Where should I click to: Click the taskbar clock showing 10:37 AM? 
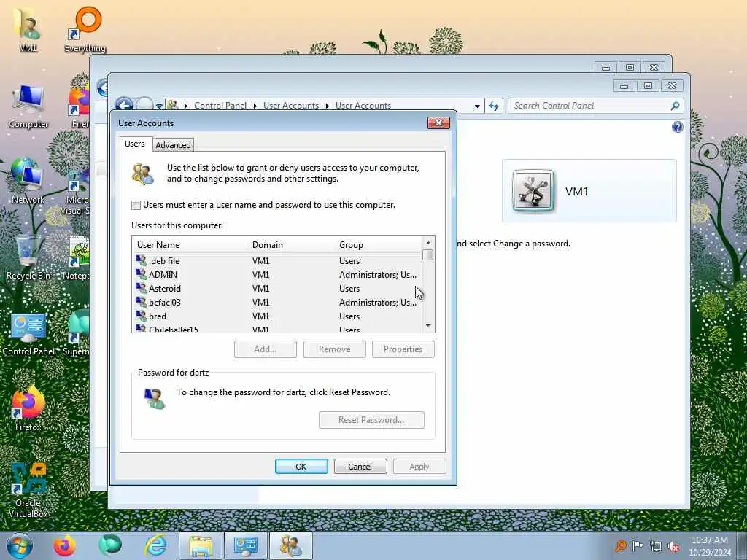pyautogui.click(x=709, y=545)
